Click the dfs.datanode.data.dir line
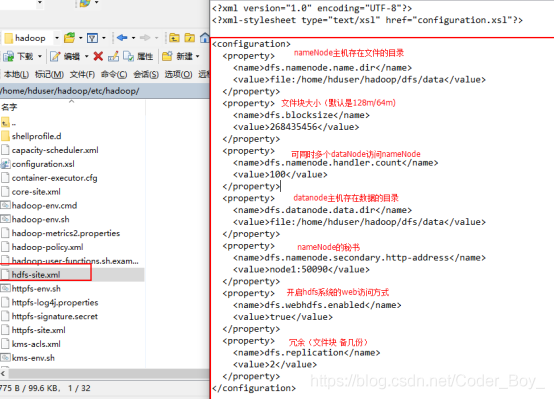This screenshot has width=554, height=399. [x=322, y=210]
